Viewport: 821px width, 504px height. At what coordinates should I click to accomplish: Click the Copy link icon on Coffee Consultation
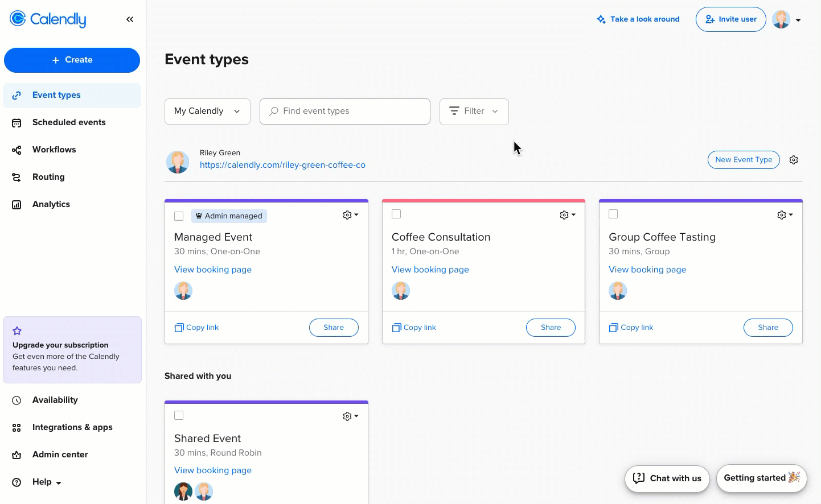[x=397, y=328]
